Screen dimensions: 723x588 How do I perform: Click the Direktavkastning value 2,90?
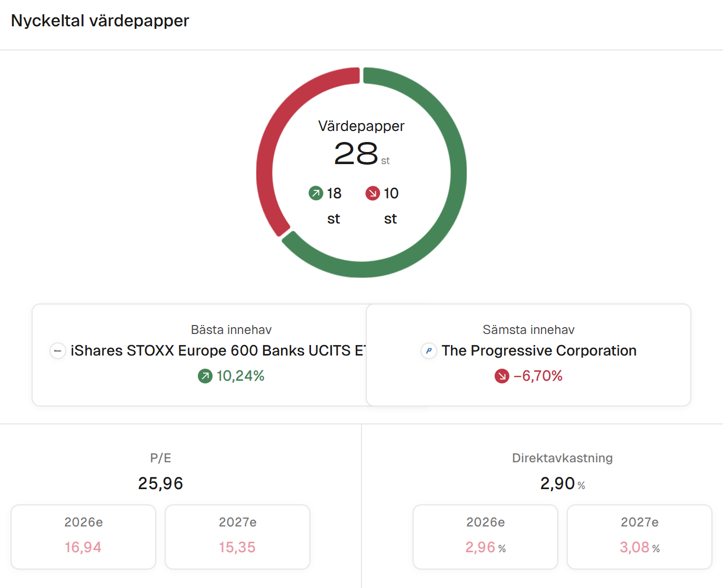pyautogui.click(x=558, y=483)
